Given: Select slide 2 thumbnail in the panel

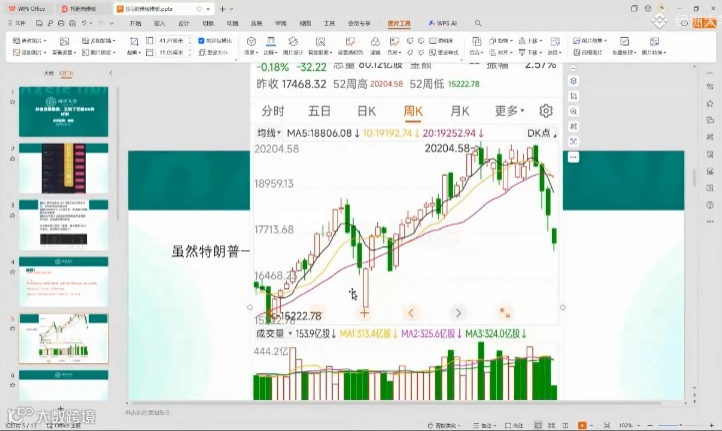Looking at the screenshot, I should click(64, 168).
